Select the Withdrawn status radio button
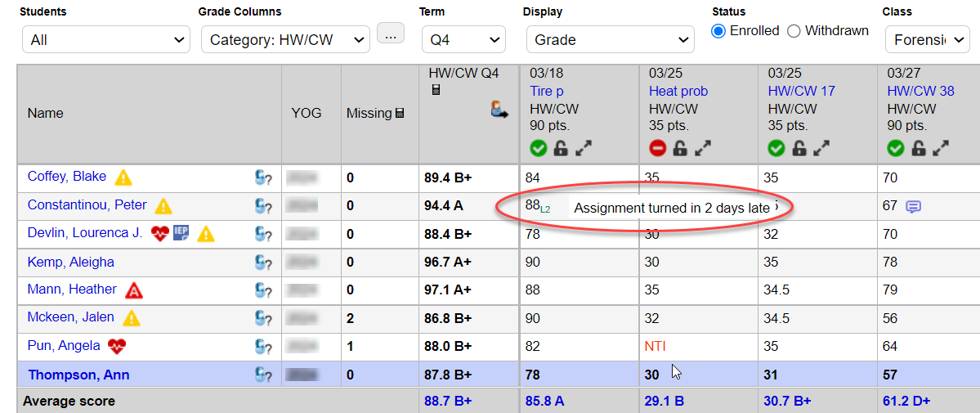 [794, 31]
